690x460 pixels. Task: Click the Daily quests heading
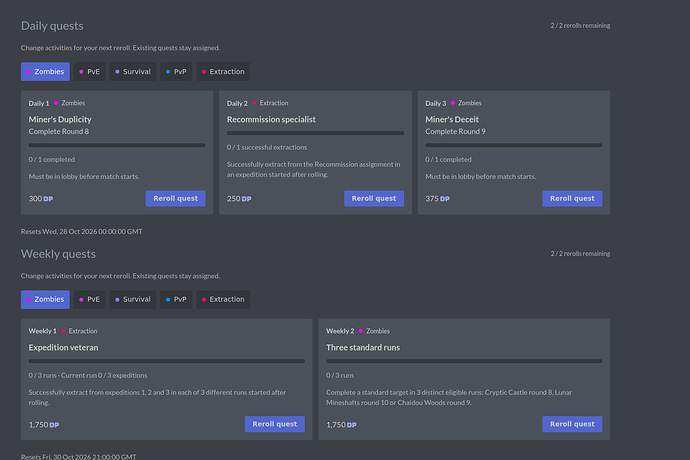[x=52, y=26]
